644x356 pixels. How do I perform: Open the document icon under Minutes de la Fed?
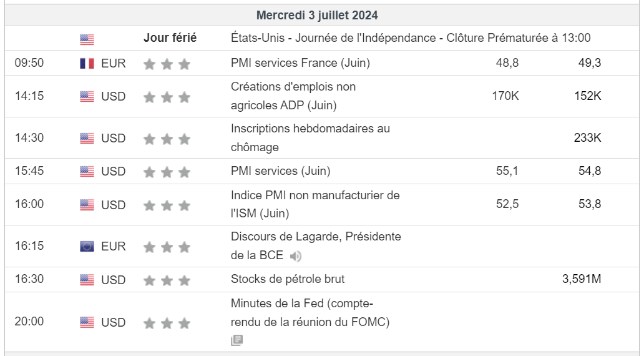coord(237,340)
